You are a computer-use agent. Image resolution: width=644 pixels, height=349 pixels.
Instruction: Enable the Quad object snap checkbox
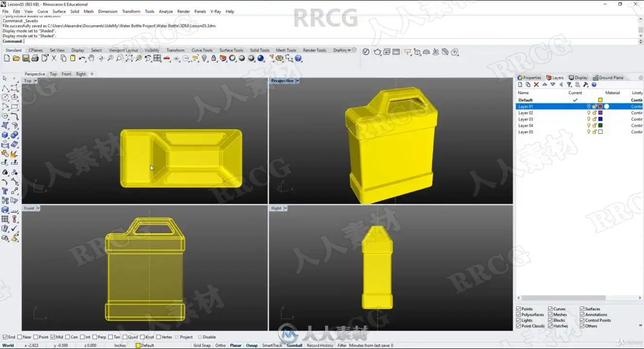125,337
